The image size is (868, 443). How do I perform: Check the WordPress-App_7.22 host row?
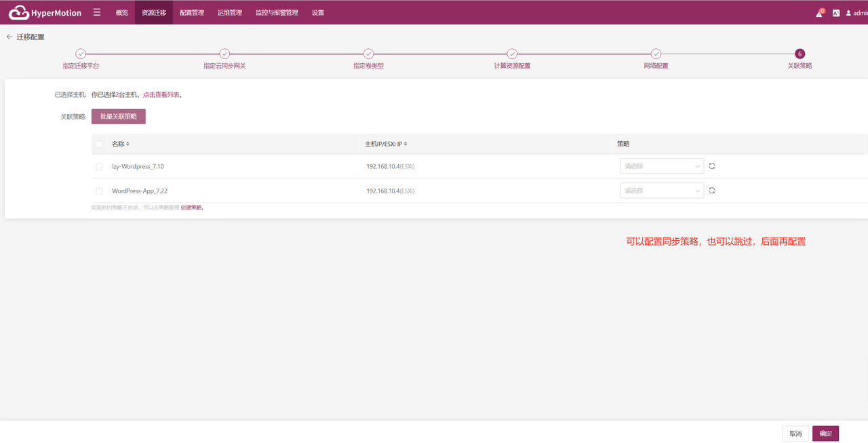(x=100, y=191)
